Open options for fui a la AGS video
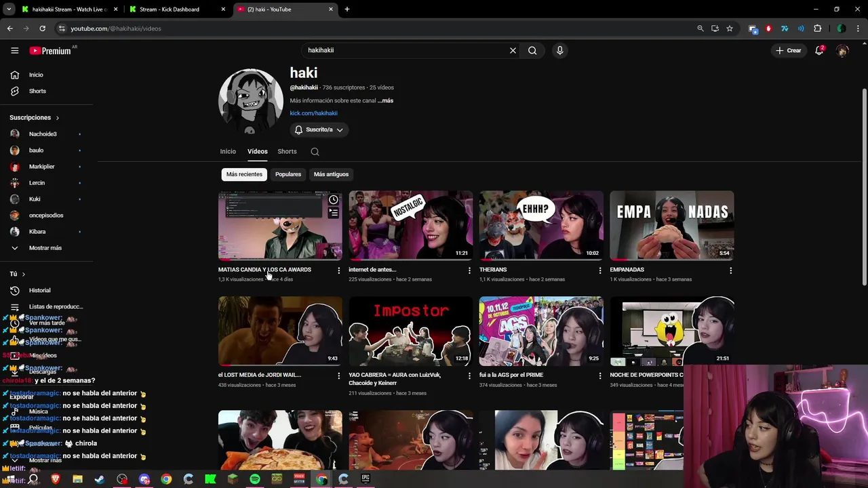 (599, 375)
